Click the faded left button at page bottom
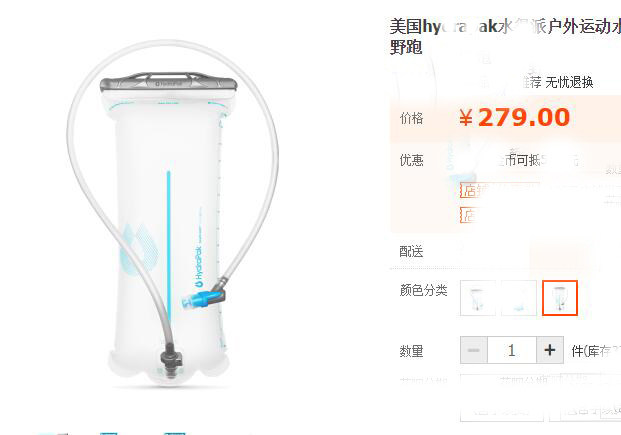 501,412
